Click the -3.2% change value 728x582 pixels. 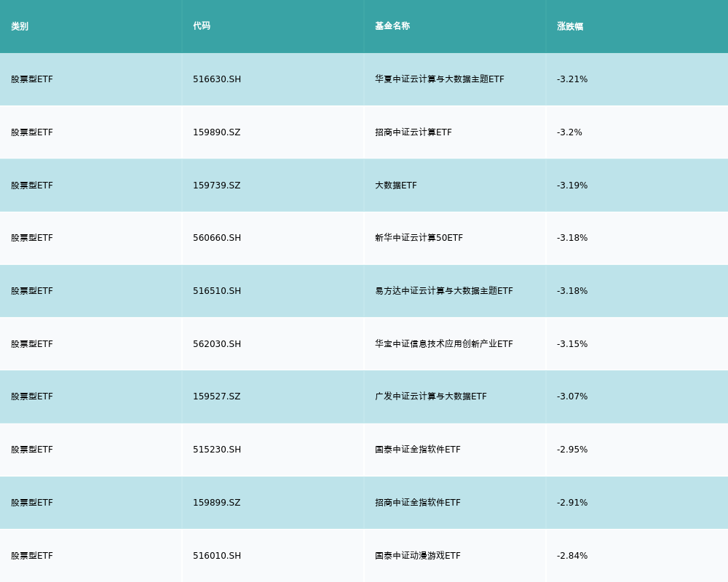[570, 132]
